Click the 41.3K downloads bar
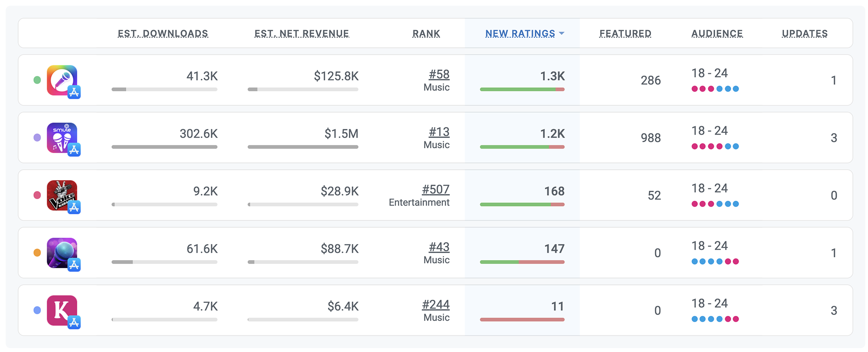 coord(164,90)
